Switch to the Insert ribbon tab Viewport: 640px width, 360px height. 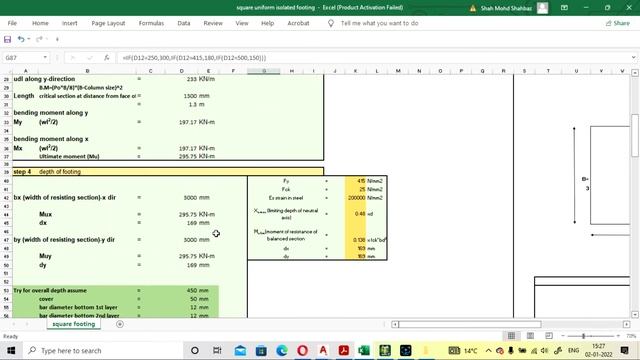tap(69, 23)
